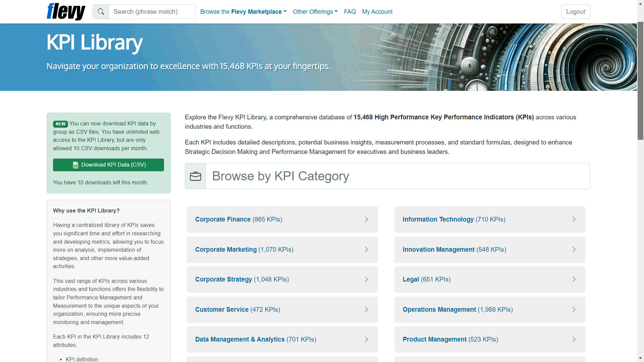Click the chevron arrow on Corporate Strategy card
The image size is (644, 362).
[366, 280]
